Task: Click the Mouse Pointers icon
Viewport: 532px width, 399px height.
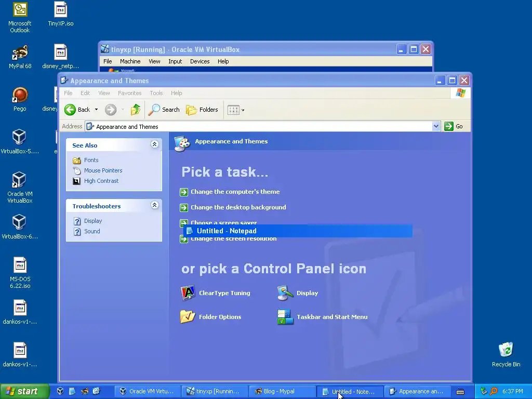Action: tap(77, 170)
